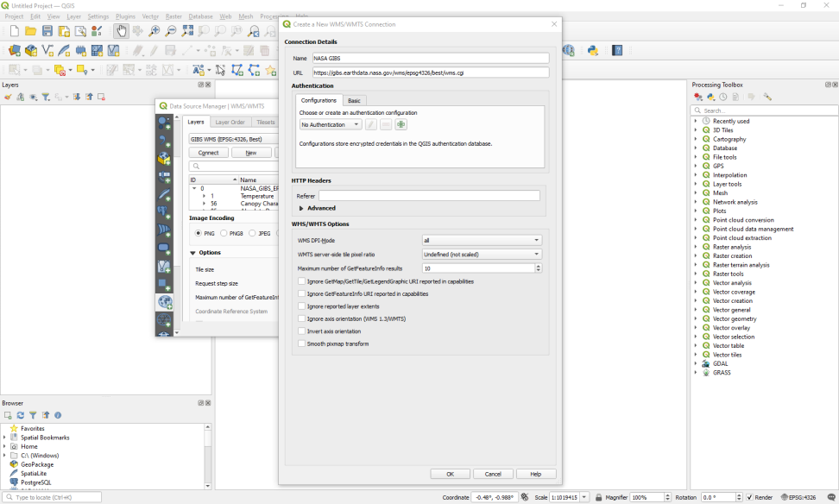Select the PNG8 image encoding radio button
The image size is (839, 504).
224,233
